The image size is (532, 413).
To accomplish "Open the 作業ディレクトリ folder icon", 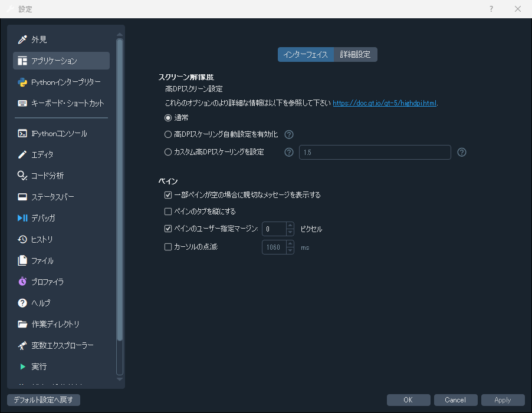I will click(x=22, y=324).
